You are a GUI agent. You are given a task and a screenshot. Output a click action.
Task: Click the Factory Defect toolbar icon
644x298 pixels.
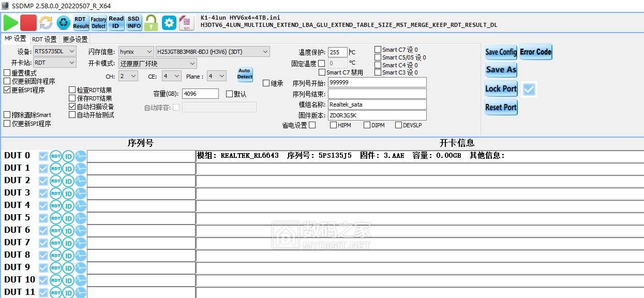pyautogui.click(x=98, y=23)
